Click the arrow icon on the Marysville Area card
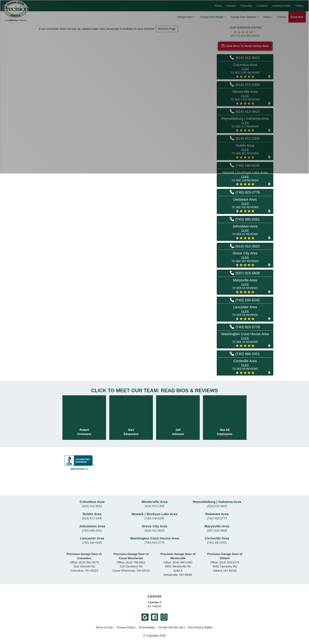Image resolution: width=309 pixels, height=644 pixels. point(270,292)
